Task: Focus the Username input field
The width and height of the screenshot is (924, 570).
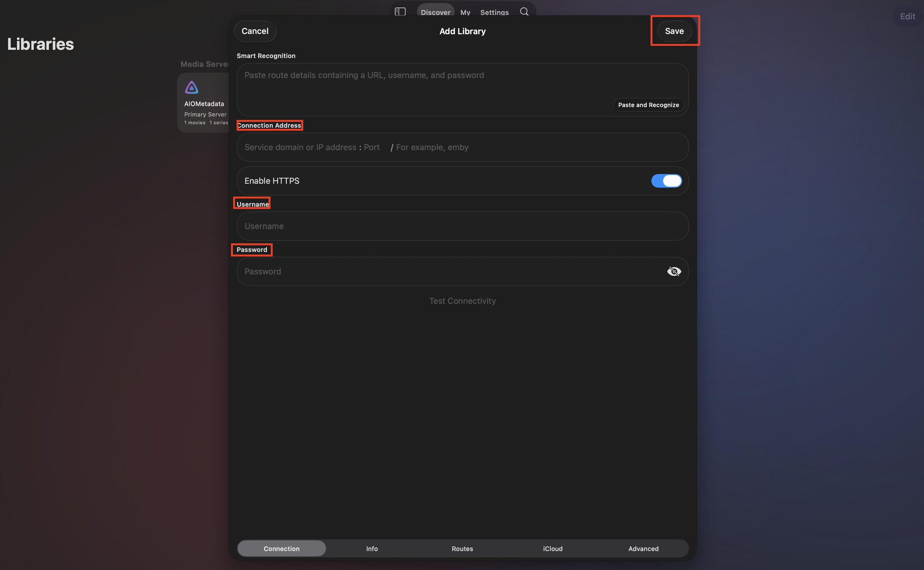Action: (462, 226)
